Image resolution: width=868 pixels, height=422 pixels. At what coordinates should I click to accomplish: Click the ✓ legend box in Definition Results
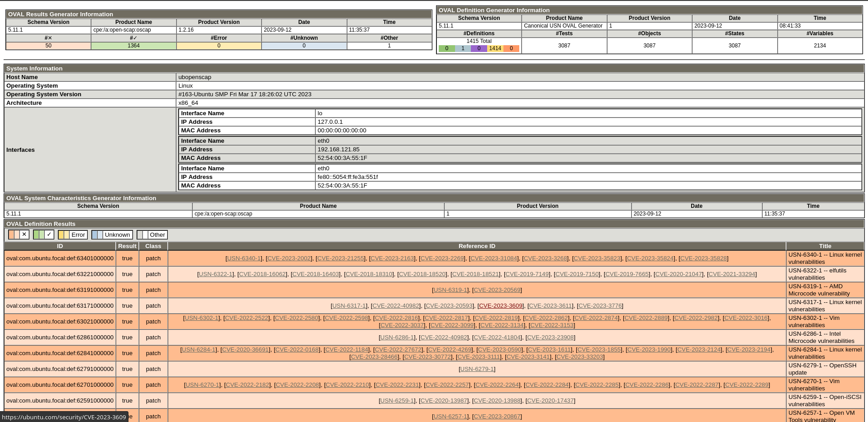tap(43, 234)
